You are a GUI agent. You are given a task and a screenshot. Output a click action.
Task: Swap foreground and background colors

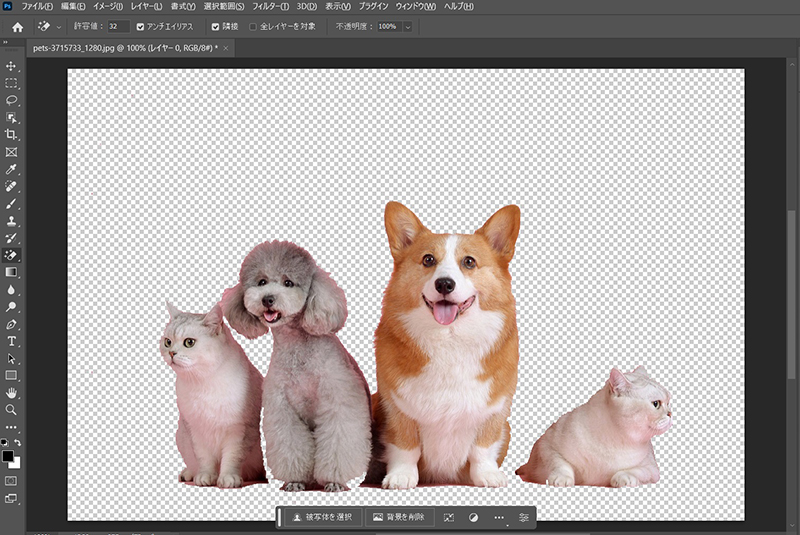click(x=18, y=443)
